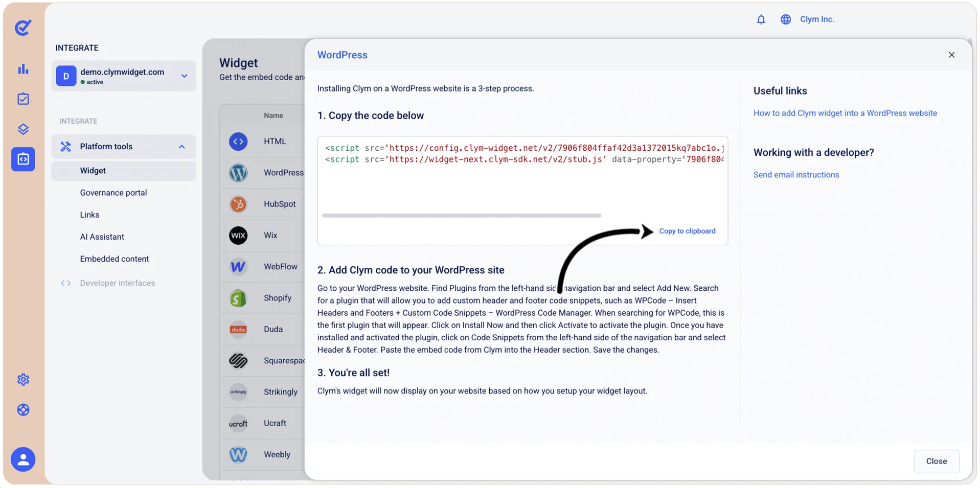Open Governance portal menu item

(113, 193)
